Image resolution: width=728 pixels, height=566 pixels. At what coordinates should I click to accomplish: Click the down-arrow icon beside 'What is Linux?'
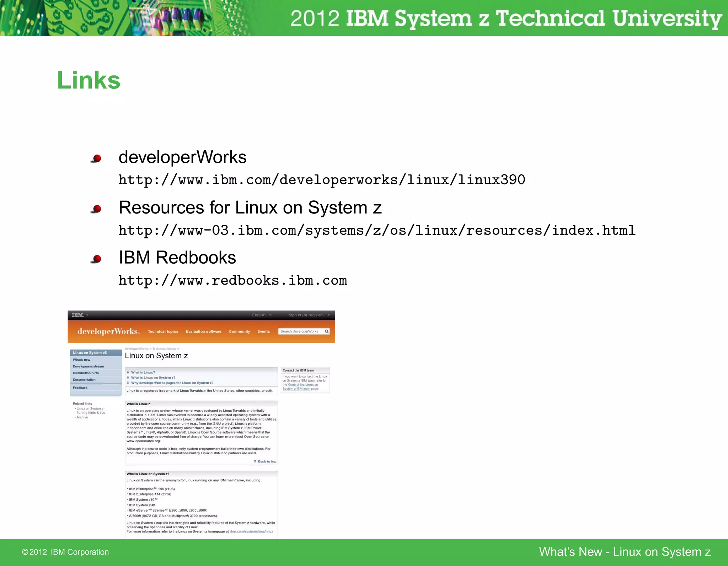[x=128, y=372]
